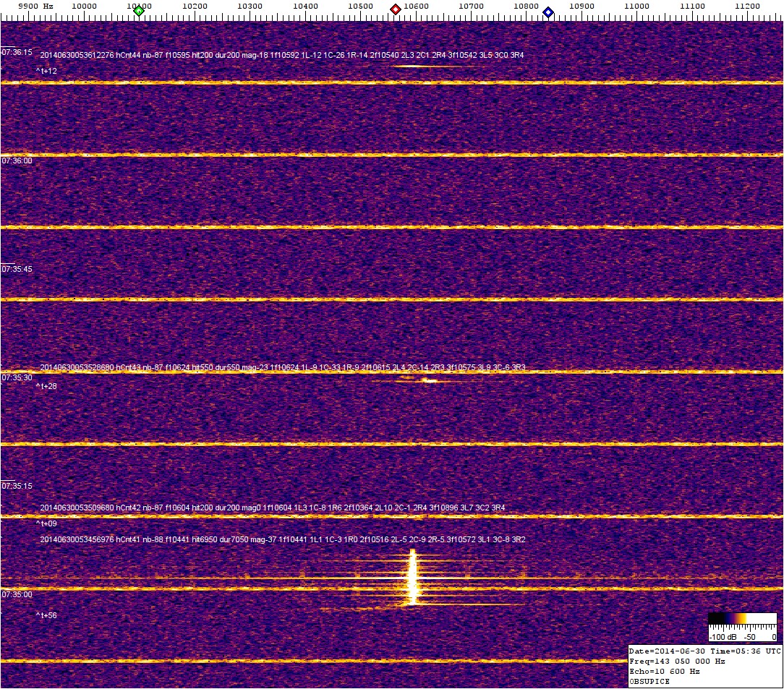Click the green diamond frequency marker
The image size is (784, 689).
click(x=139, y=11)
